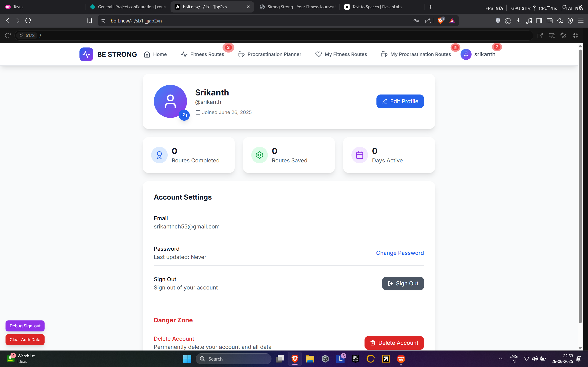Open the browser downloads icon
This screenshot has height=367, width=588.
click(x=518, y=21)
